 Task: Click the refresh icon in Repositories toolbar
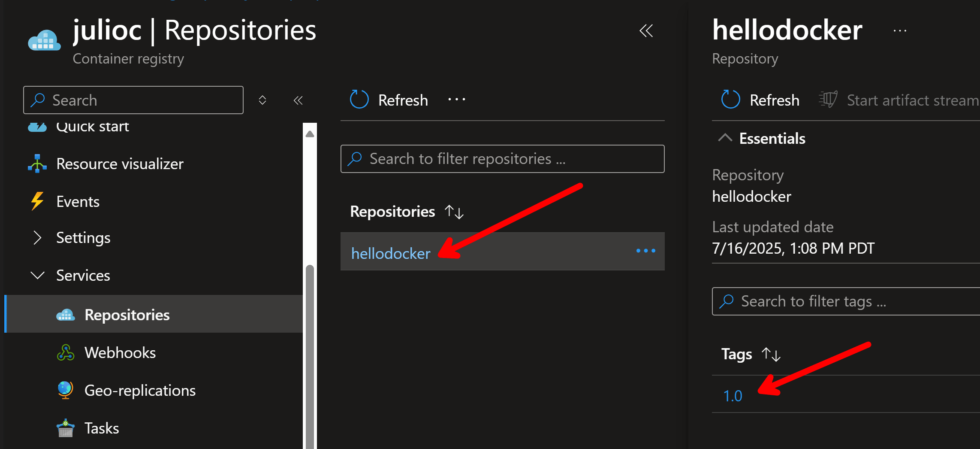tap(359, 99)
